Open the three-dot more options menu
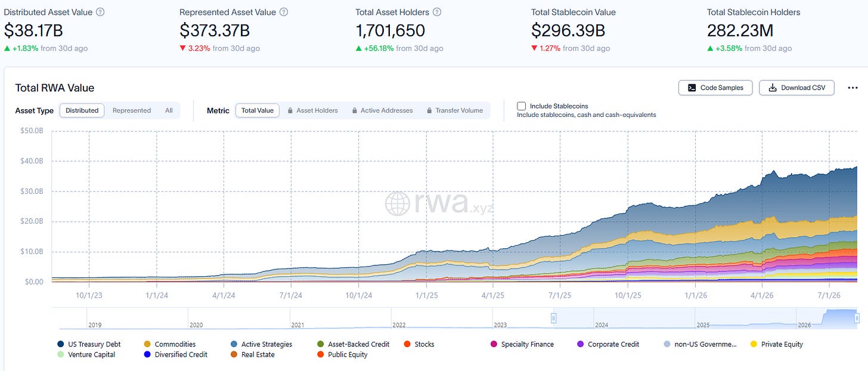Screen dimensions: 868x371 [852, 88]
